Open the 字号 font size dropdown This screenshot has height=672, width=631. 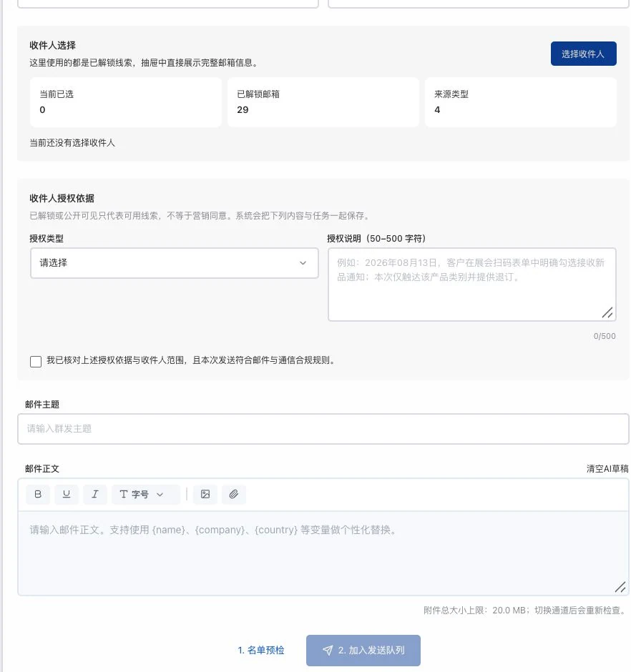pyautogui.click(x=146, y=494)
